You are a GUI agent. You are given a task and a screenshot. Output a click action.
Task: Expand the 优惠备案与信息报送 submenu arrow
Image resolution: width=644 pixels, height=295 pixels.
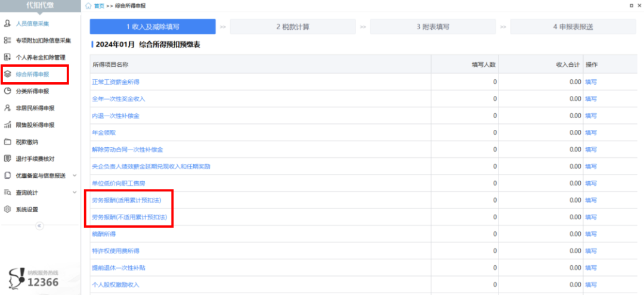75,176
